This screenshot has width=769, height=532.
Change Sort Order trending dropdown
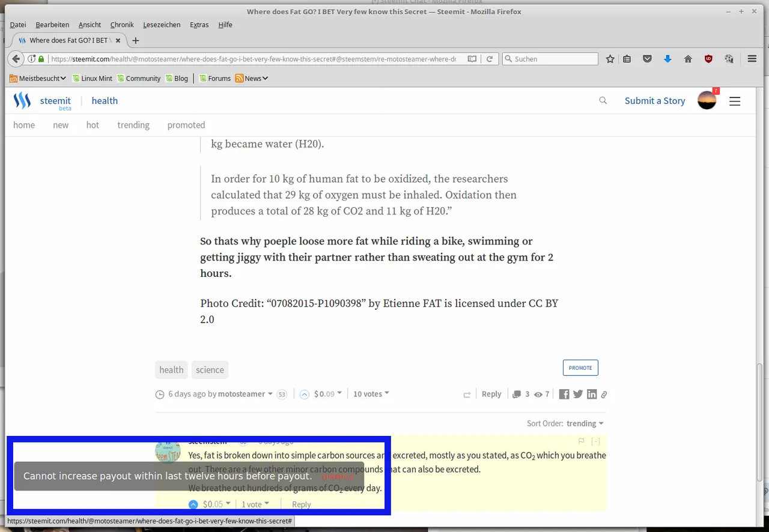(x=585, y=423)
